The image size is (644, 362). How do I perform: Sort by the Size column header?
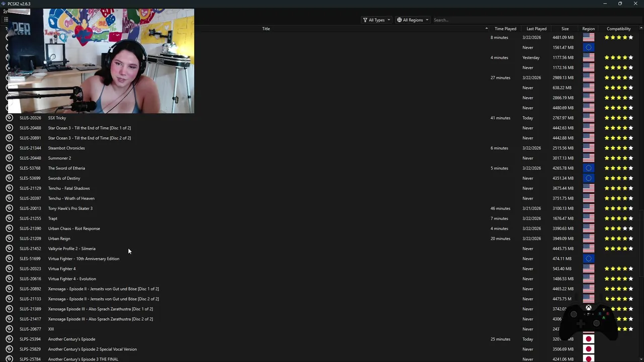565,29
